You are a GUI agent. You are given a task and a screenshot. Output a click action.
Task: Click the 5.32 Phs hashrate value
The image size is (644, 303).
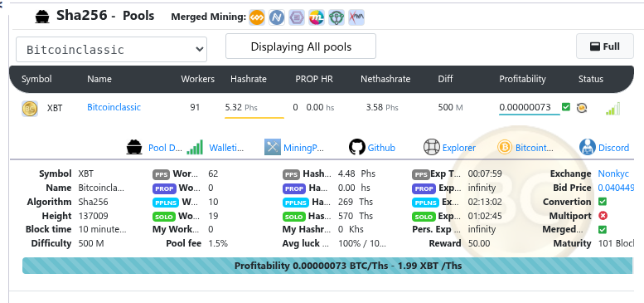[x=241, y=108]
